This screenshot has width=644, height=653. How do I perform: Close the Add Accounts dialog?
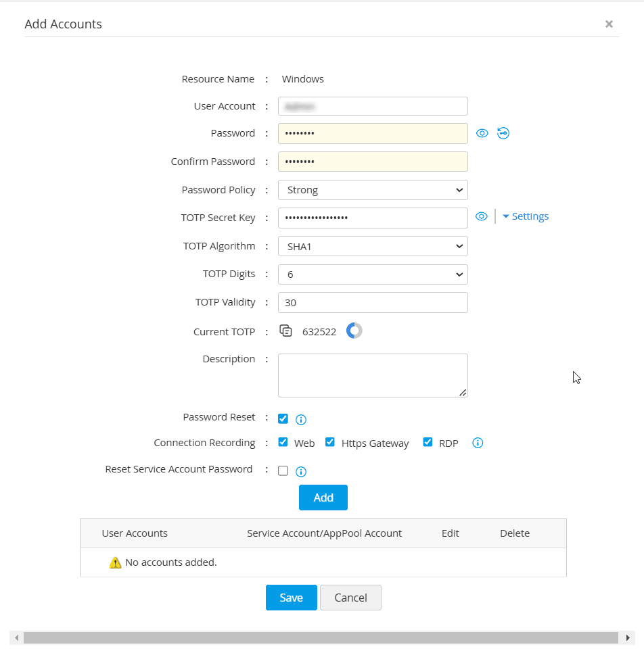point(609,24)
